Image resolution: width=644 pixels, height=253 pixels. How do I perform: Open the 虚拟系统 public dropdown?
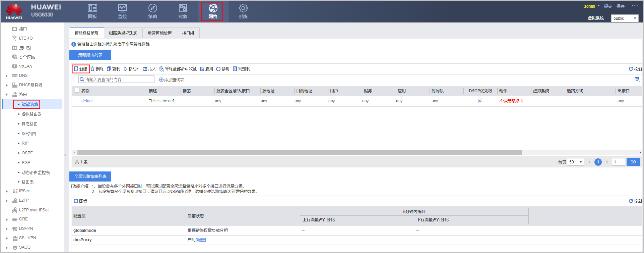(x=625, y=18)
